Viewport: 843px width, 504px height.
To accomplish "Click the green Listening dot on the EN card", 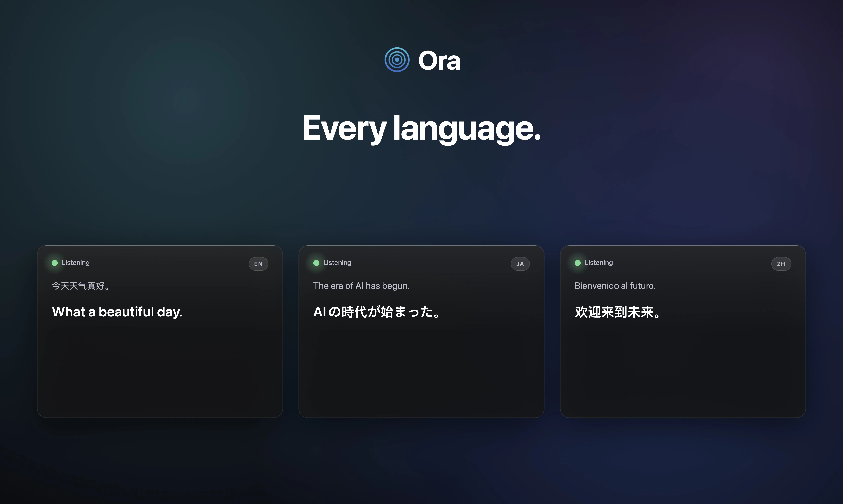I will pos(55,263).
